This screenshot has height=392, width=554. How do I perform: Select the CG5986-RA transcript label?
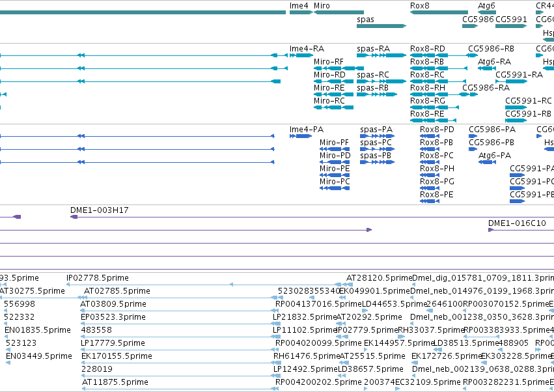click(x=486, y=88)
